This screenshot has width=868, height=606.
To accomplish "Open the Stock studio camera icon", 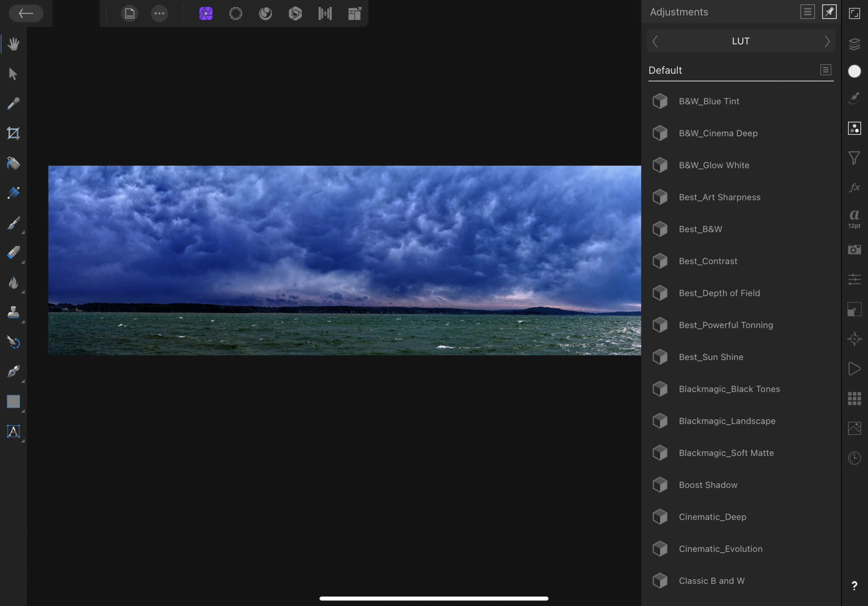I will (854, 249).
